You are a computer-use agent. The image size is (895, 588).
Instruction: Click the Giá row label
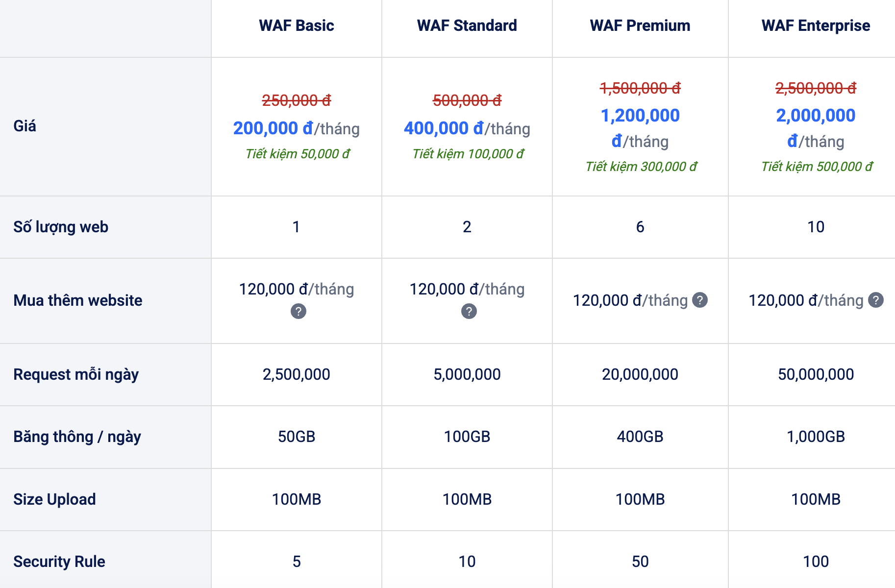(25, 126)
